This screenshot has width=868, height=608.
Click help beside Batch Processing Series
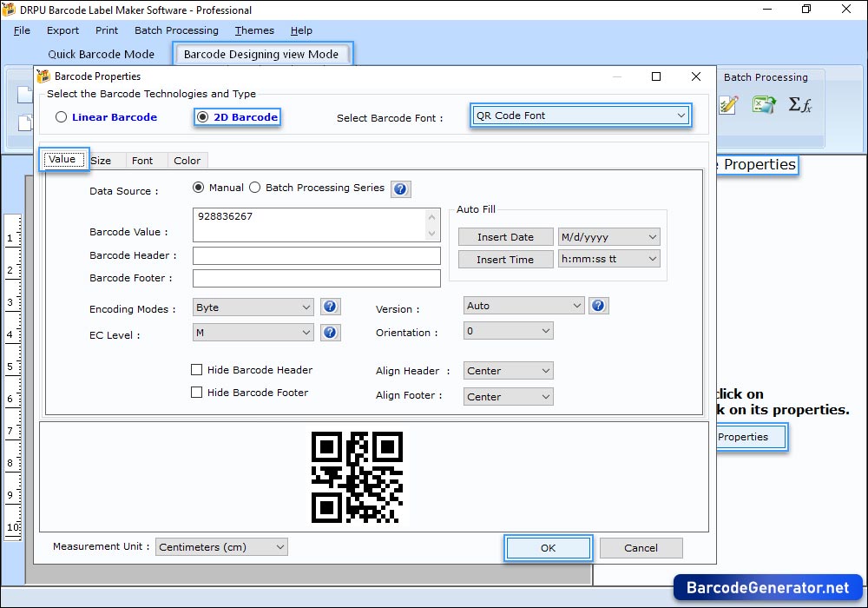(400, 188)
